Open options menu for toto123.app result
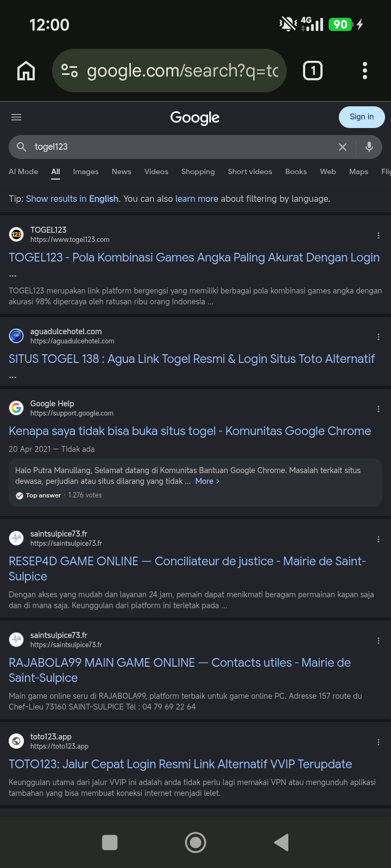The image size is (391, 868). (379, 742)
